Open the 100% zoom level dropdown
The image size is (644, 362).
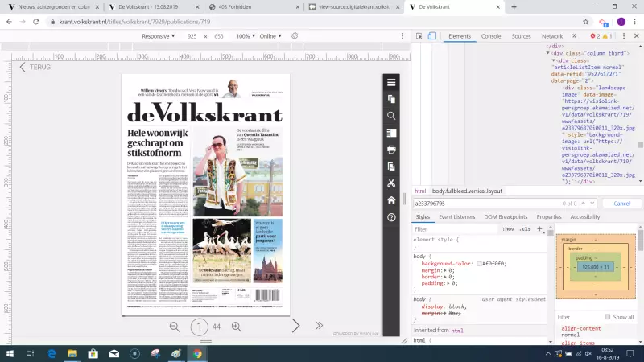pos(246,36)
